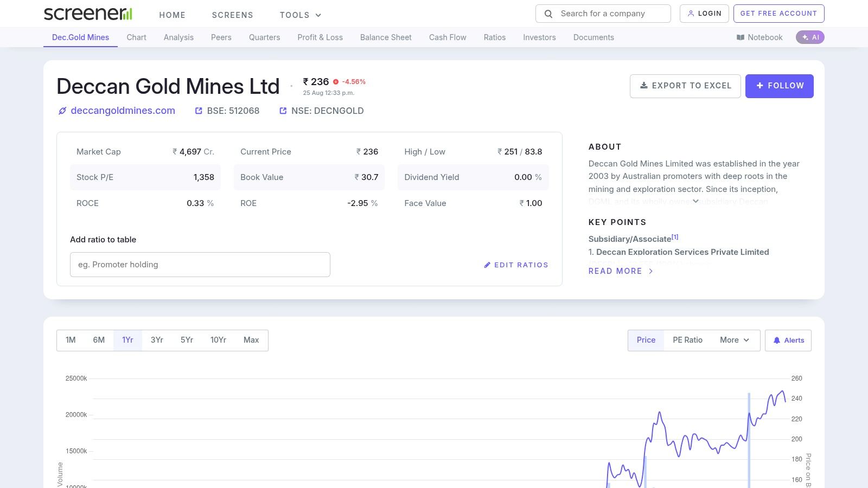The height and width of the screenshot is (488, 868).
Task: Click the Book Value 30.7
Action: pos(366,177)
